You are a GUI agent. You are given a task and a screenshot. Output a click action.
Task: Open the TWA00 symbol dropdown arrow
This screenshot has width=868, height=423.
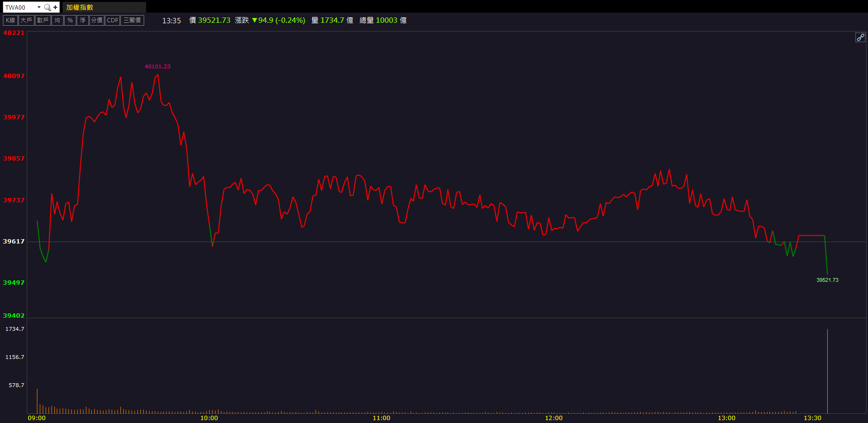point(39,7)
